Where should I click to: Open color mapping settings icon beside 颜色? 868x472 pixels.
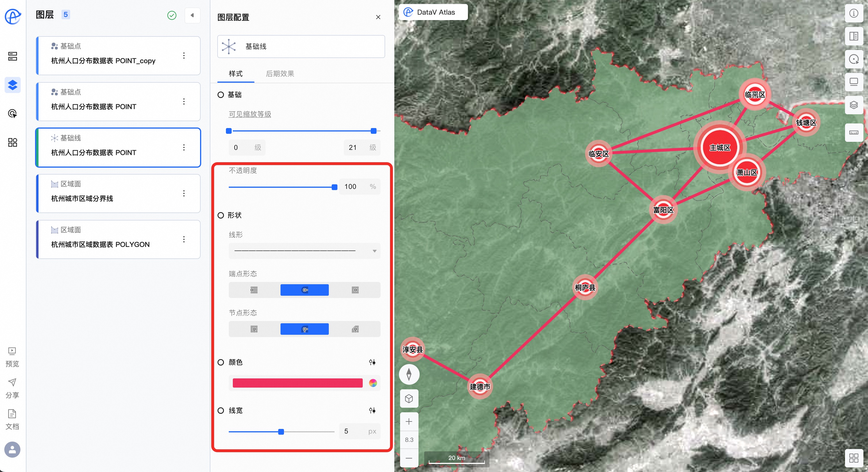372,362
